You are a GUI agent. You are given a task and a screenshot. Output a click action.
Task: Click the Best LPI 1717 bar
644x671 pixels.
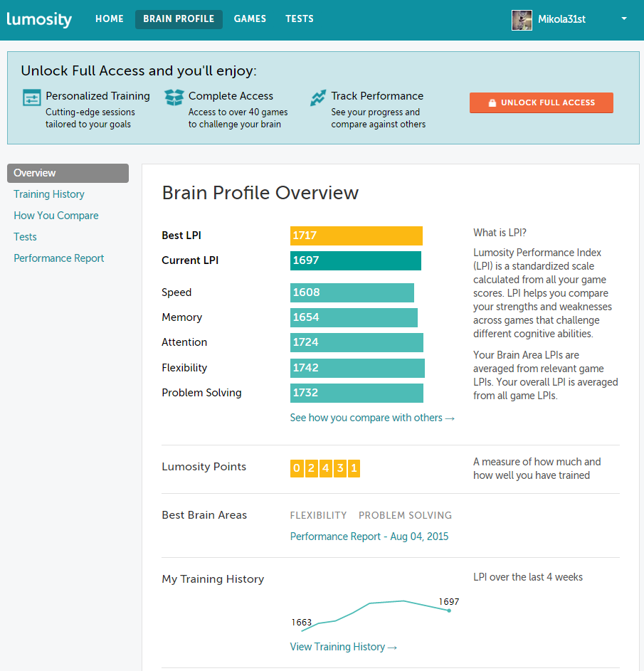pyautogui.click(x=357, y=236)
